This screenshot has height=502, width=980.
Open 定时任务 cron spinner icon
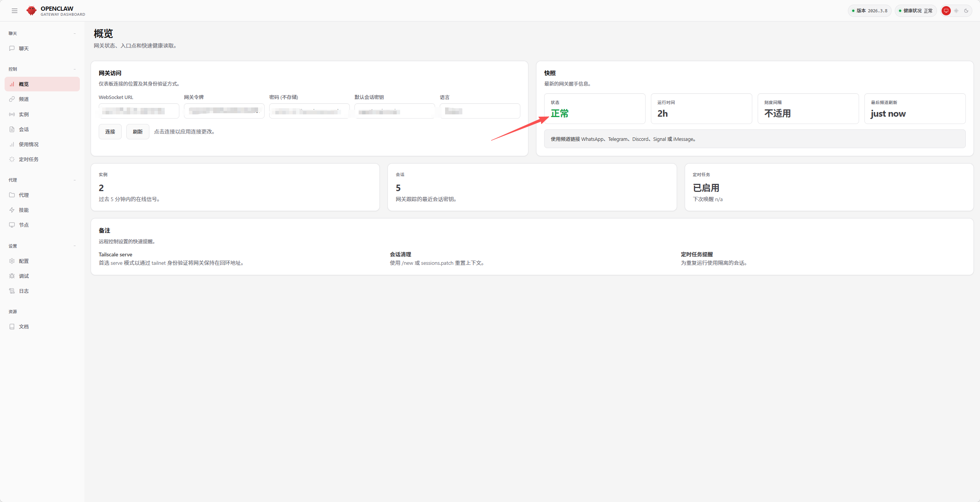point(12,159)
